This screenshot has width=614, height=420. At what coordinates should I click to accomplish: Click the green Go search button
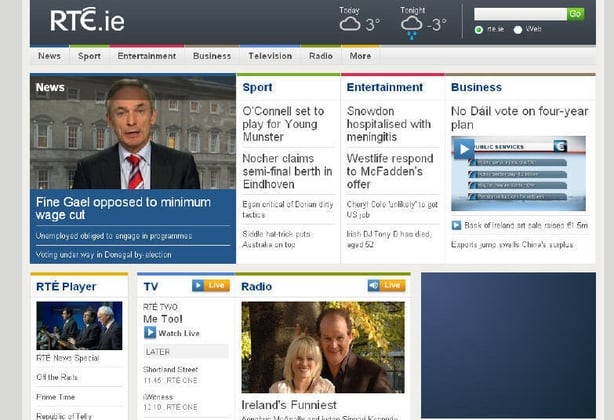(575, 14)
